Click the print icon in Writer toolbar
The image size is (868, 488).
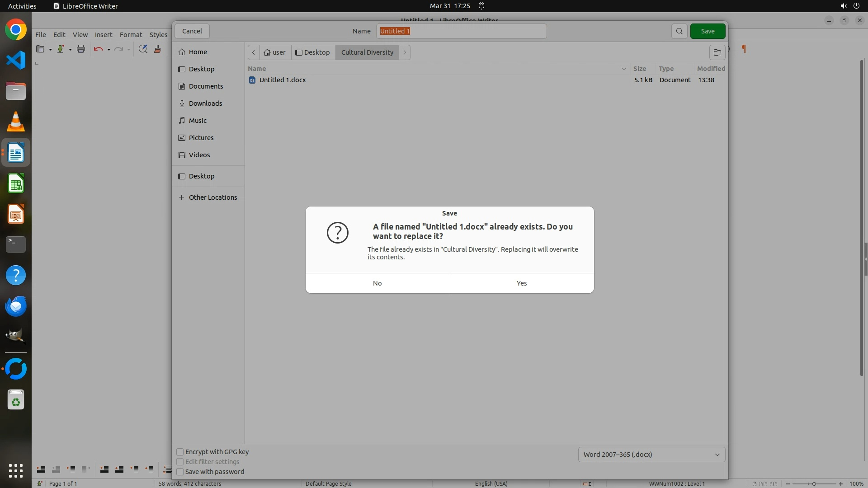[x=81, y=49]
